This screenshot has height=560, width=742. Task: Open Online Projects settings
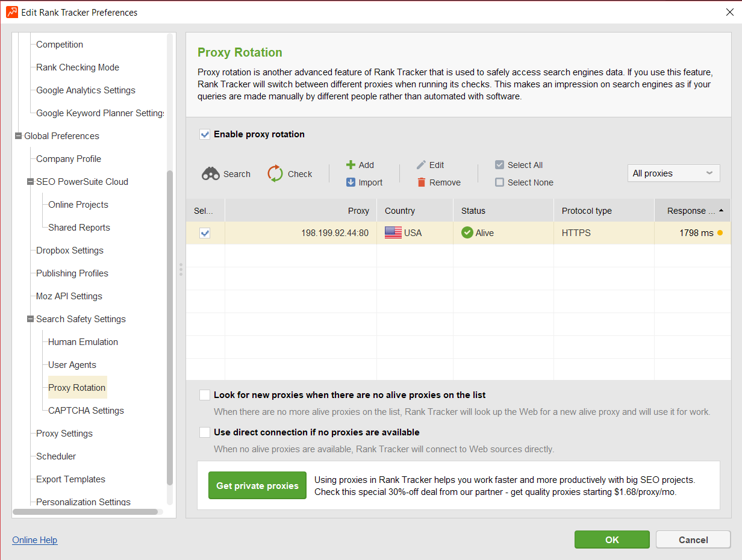tap(78, 205)
